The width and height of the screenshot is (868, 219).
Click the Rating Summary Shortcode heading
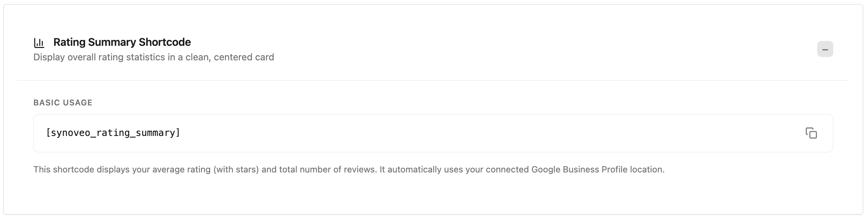pos(122,42)
